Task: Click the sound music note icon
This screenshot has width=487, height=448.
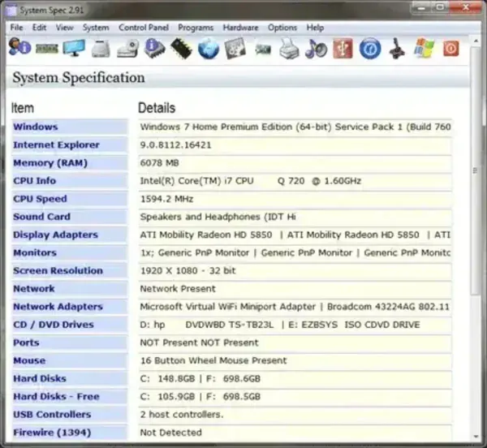Action: point(317,49)
